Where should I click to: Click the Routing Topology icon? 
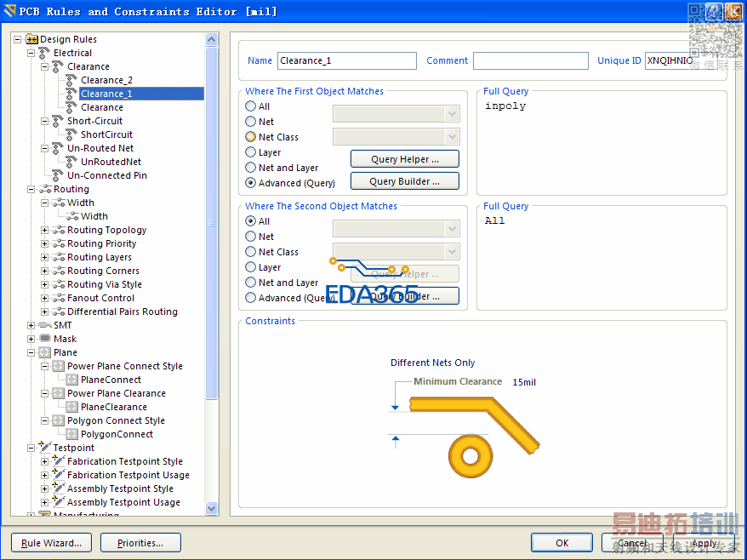click(59, 230)
